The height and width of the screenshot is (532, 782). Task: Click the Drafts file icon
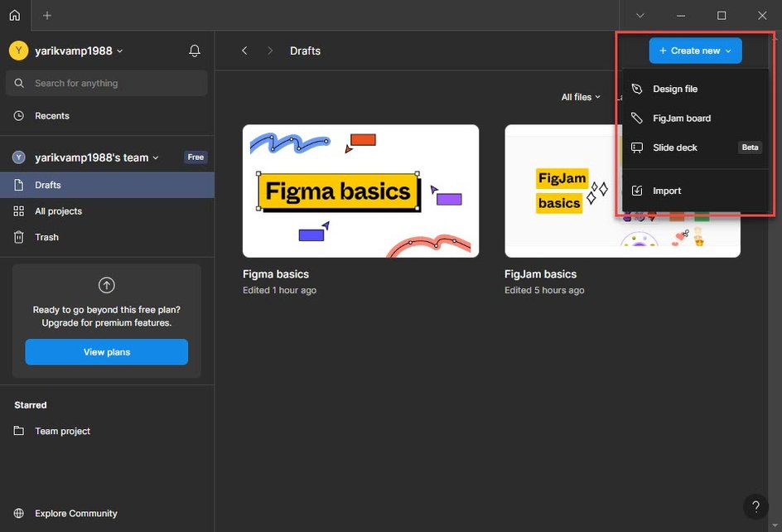18,185
